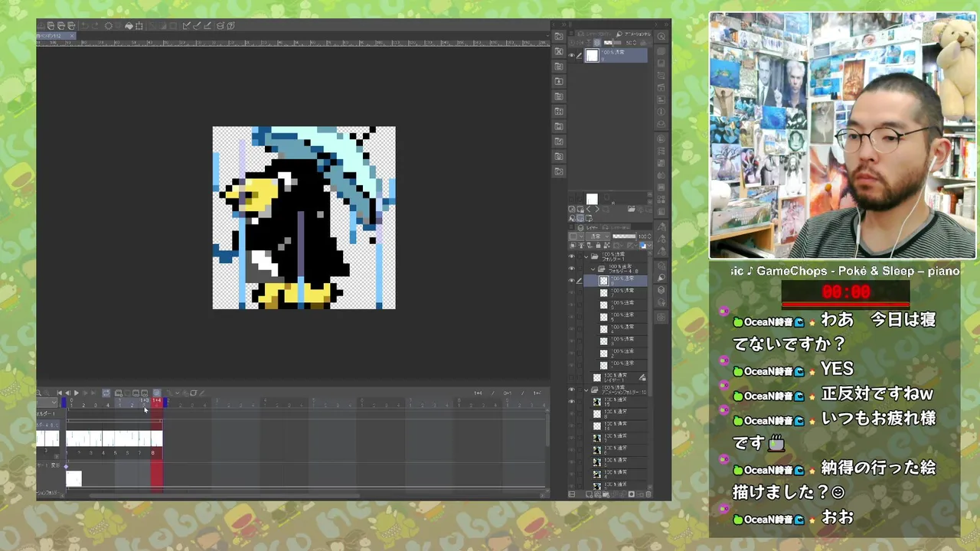Screen dimensions: 980x551
Task: Adjust onion-skin opacity slider in cel panel
Action: tap(612, 43)
